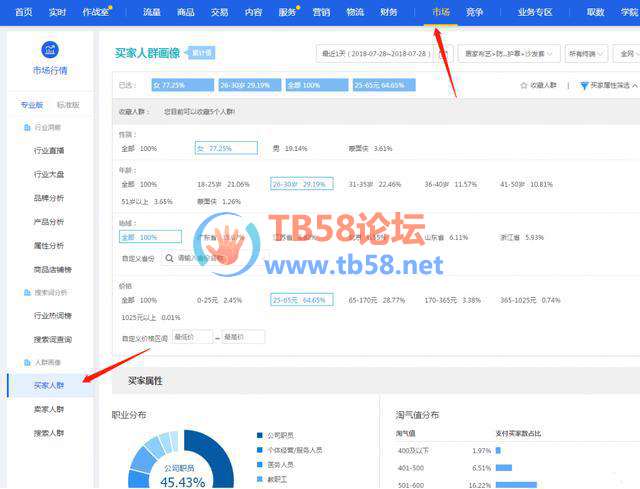Click the search icon in 自定义省份 field
This screenshot has width=640, height=489.
(169, 257)
